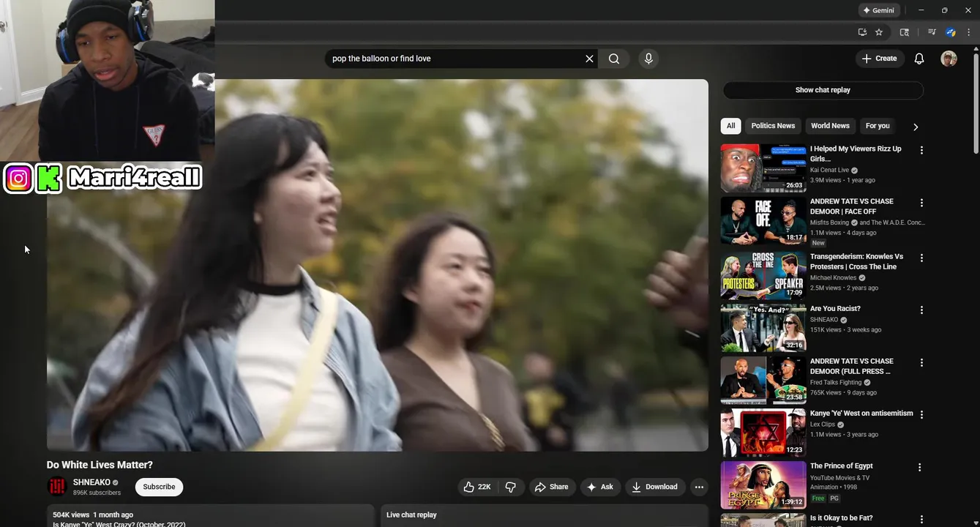
Task: Open 'I Helped My Viewers Rizz Up Girls' thumbnail
Action: [763, 168]
